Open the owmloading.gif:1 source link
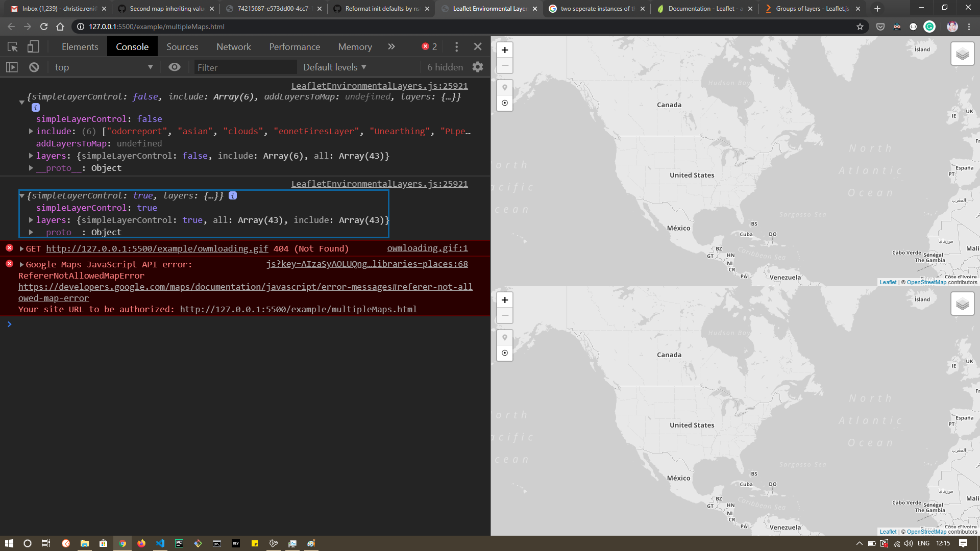This screenshot has width=980, height=551. coord(427,248)
